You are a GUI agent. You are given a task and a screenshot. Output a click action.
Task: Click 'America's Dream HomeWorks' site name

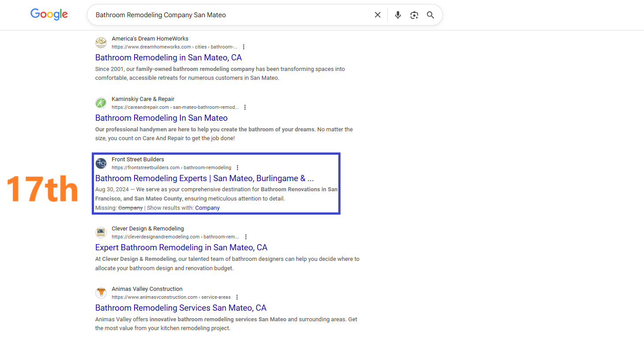pos(150,39)
